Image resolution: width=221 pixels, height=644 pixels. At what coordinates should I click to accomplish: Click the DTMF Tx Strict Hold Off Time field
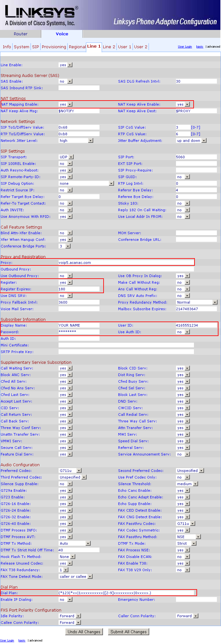(x=79, y=550)
